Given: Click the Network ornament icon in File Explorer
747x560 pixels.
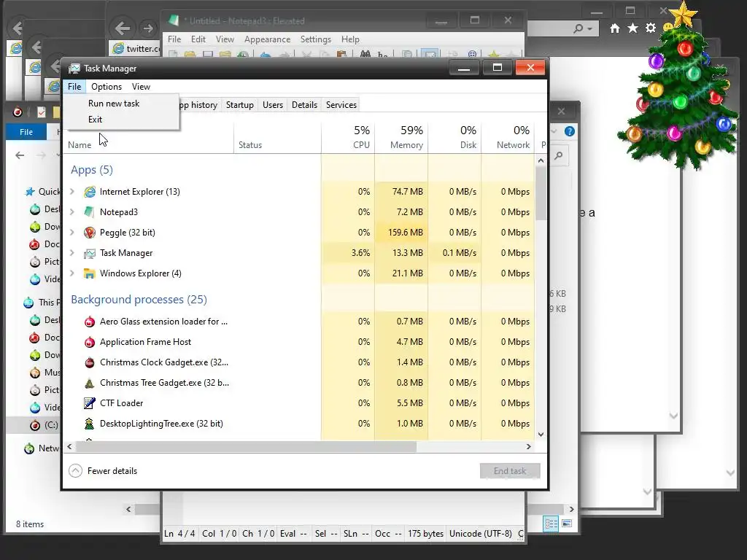Looking at the screenshot, I should [x=29, y=448].
